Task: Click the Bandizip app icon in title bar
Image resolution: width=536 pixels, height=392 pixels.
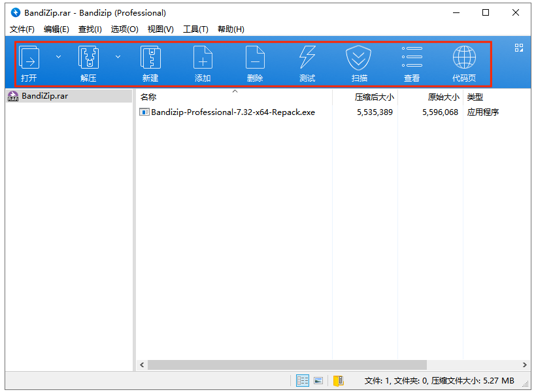Action: [x=16, y=12]
